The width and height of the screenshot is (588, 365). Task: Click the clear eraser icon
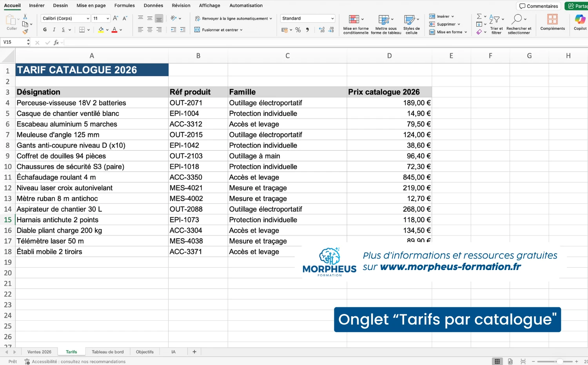pyautogui.click(x=479, y=32)
